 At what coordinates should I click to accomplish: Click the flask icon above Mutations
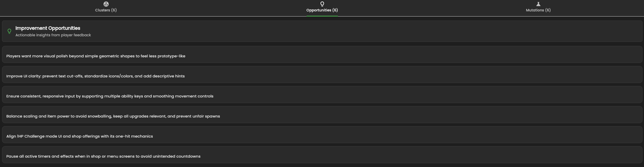(x=538, y=4)
